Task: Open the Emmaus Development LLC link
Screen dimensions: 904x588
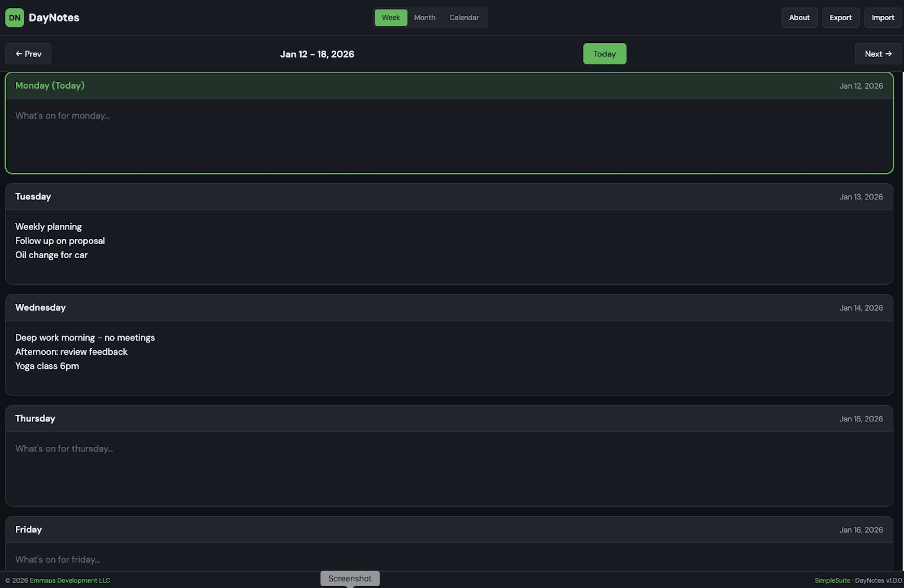Action: pyautogui.click(x=69, y=580)
